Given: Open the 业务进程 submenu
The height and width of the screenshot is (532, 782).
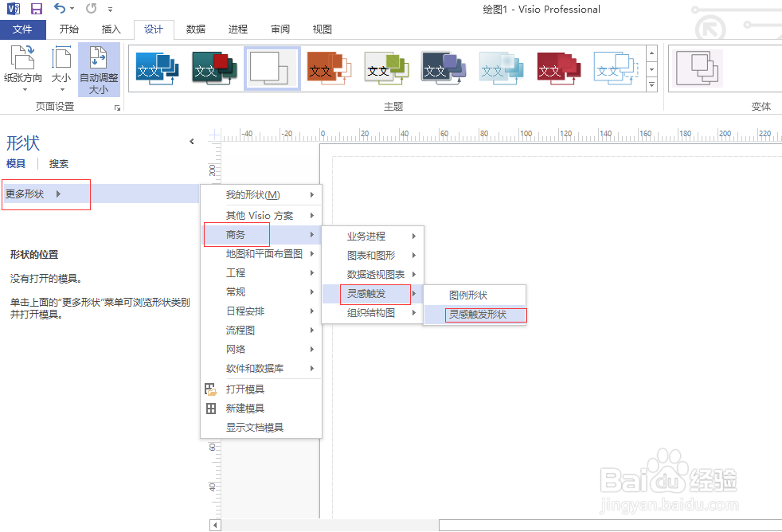Looking at the screenshot, I should (373, 237).
